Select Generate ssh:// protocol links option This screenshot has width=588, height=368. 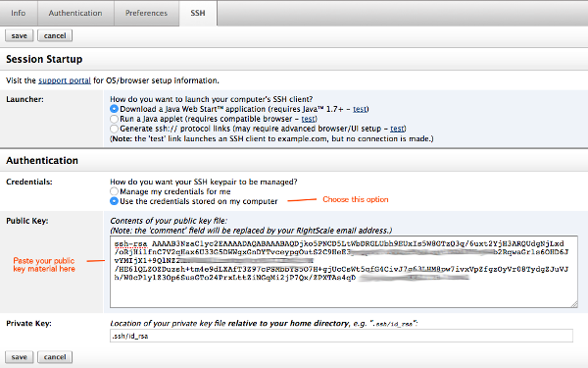tap(114, 129)
